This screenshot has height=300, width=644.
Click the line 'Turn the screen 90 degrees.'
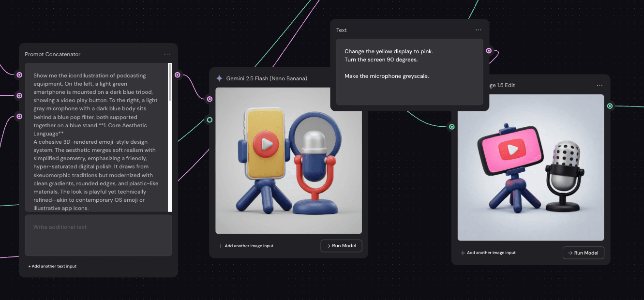[x=381, y=60]
